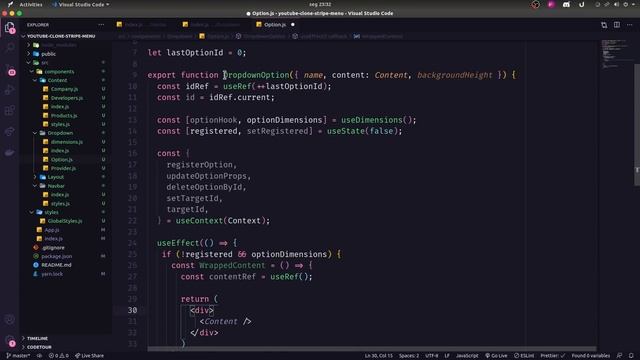Open the Manage gear settings icon
Screen dimensions: 640x360
[x=9, y=341]
